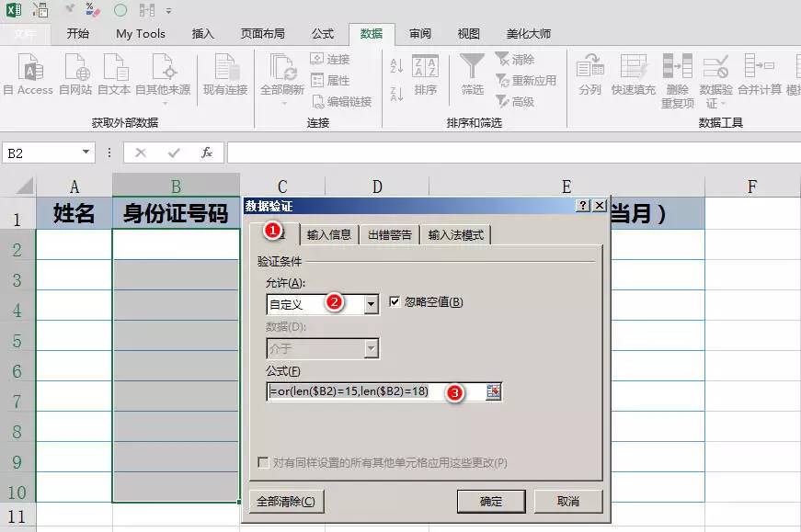This screenshot has height=532, width=801.
Task: Click the 快速填充 flash fill icon
Action: coord(634,67)
